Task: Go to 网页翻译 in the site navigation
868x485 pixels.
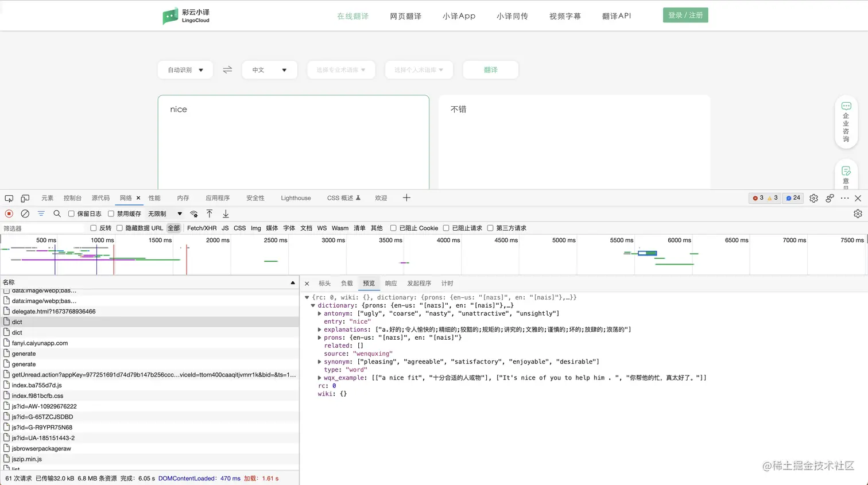Action: click(x=406, y=16)
